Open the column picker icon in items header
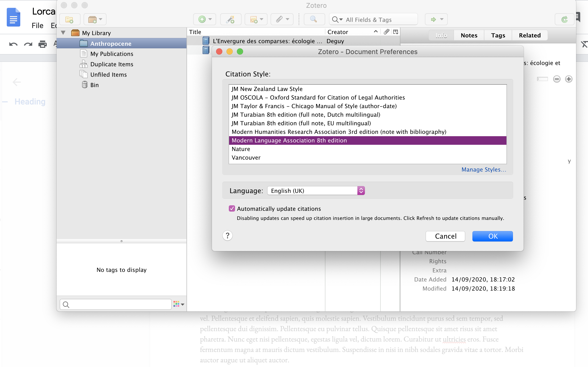Viewport: 588px width, 367px height. (x=396, y=32)
